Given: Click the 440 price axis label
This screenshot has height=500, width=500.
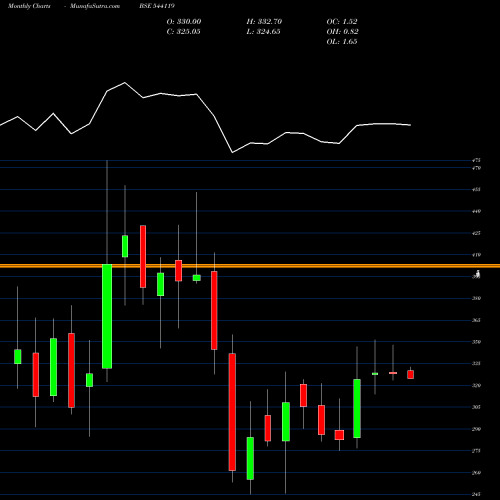Looking at the screenshot, I should point(476,211).
